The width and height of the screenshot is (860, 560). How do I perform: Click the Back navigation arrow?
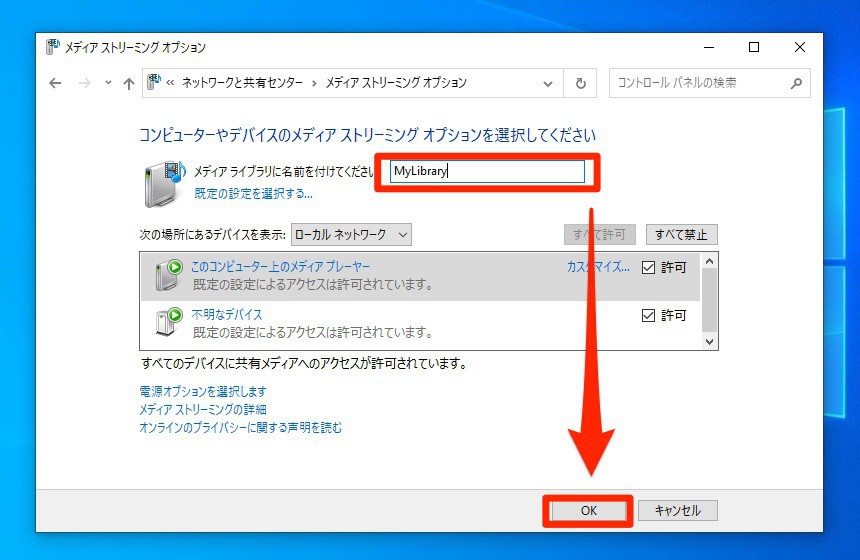coord(55,83)
